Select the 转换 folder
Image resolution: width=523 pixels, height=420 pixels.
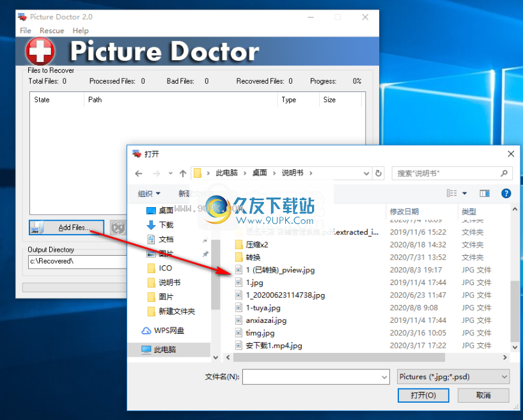pyautogui.click(x=253, y=258)
